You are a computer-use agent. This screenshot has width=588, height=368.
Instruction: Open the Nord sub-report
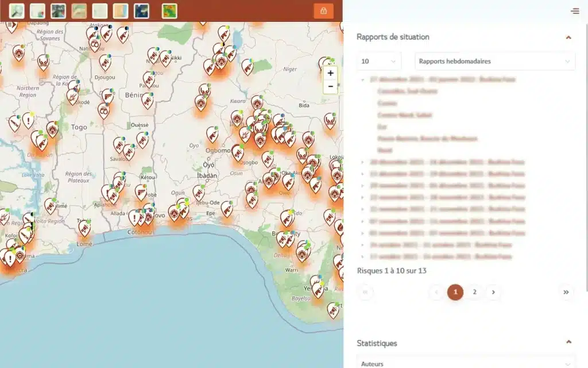pyautogui.click(x=385, y=150)
